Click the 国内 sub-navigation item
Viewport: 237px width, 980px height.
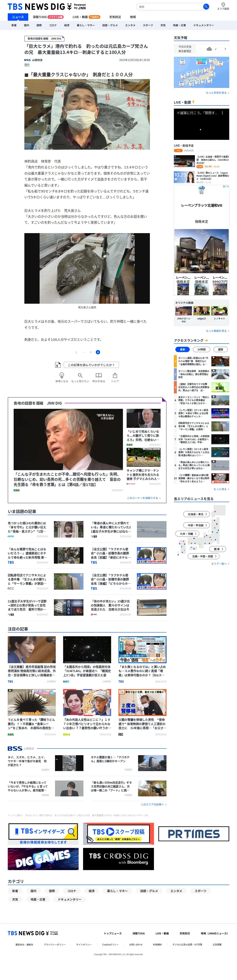pos(26,25)
